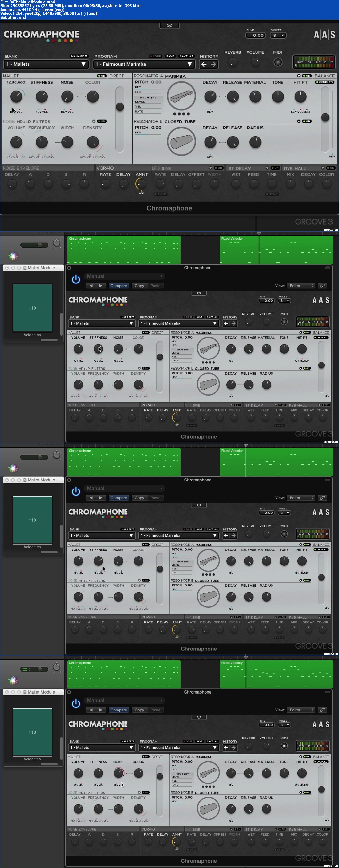Toggle the Balance COUPLED switch
Image resolution: width=339 pixels, height=868 pixels.
click(x=324, y=82)
